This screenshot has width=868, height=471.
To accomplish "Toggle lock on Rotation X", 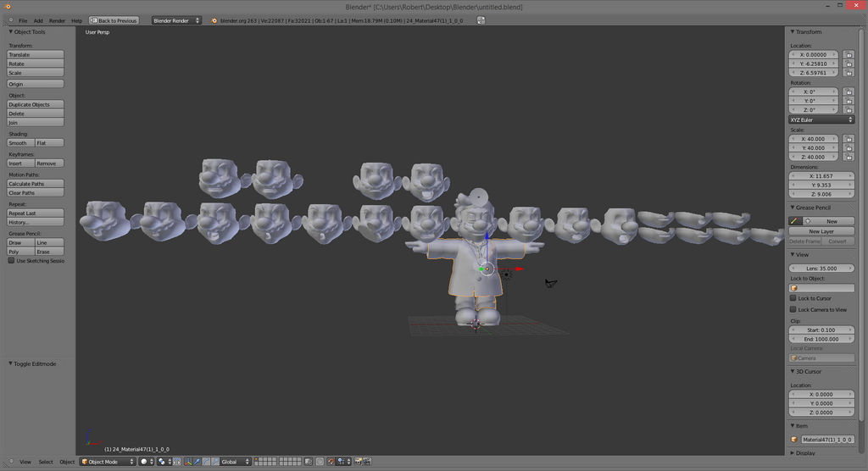I will pyautogui.click(x=848, y=91).
